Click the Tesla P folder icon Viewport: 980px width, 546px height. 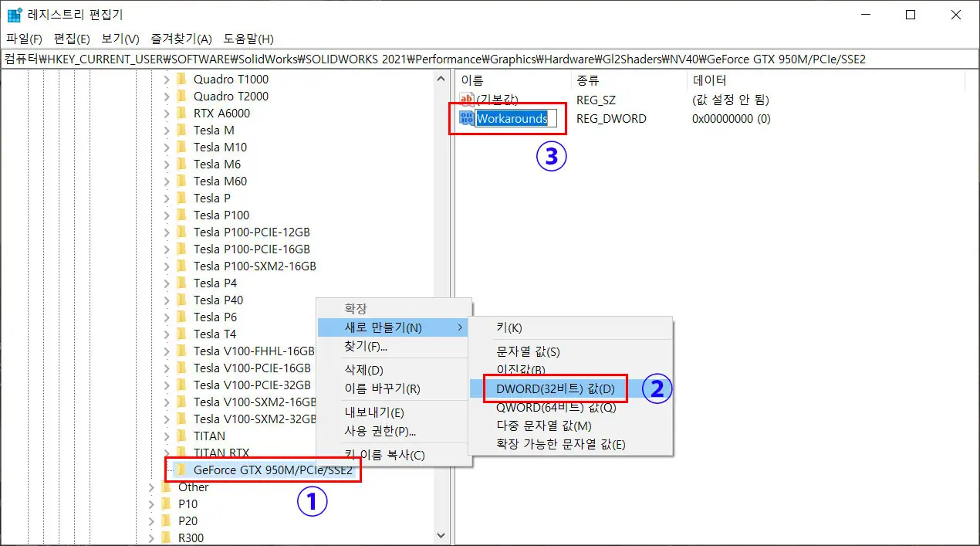[182, 198]
